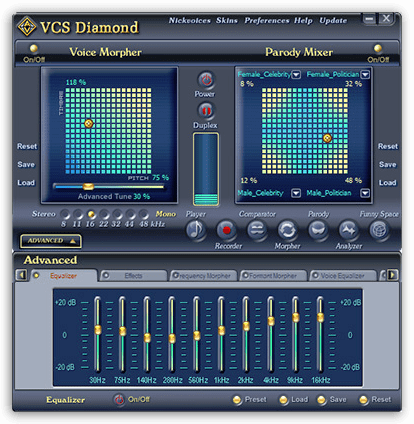Click the Preset button in Equalizer bar

[x=250, y=399]
